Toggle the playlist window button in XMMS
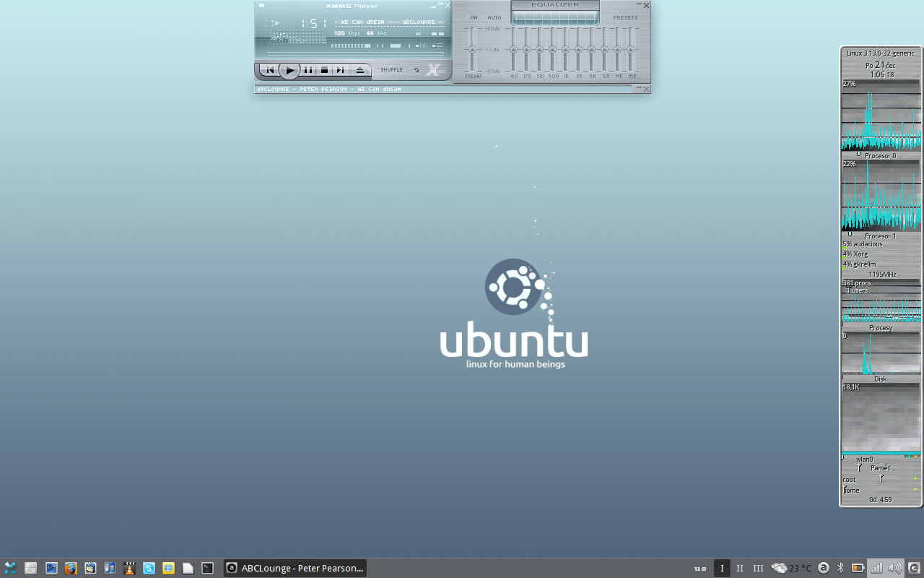924x578 pixels. [x=437, y=46]
